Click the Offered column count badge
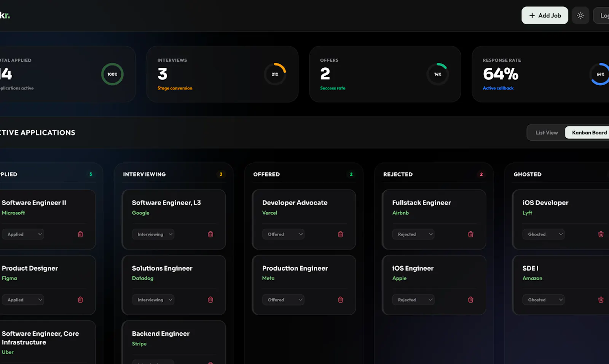Viewport: 609px width, 364px height. point(351,174)
